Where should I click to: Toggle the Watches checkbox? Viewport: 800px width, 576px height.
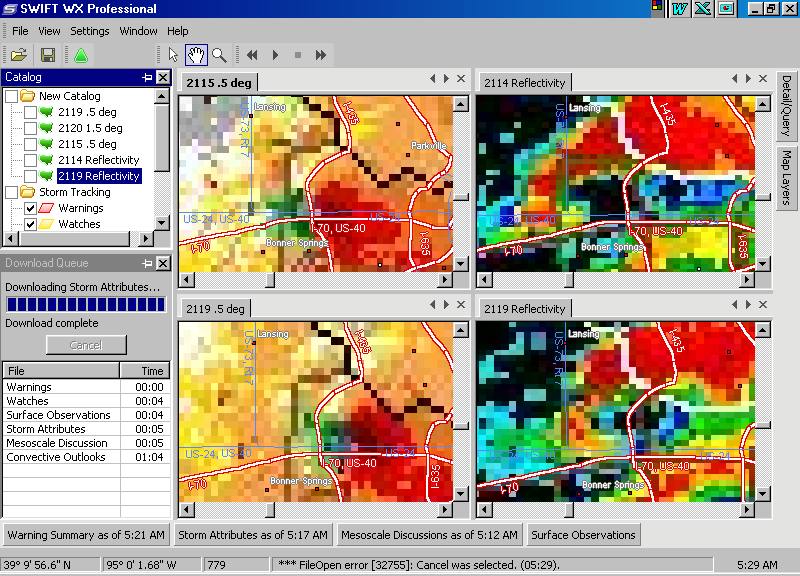pos(30,224)
